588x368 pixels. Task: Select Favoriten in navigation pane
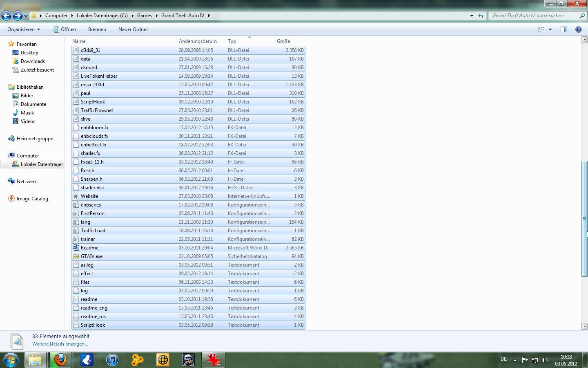tap(27, 44)
